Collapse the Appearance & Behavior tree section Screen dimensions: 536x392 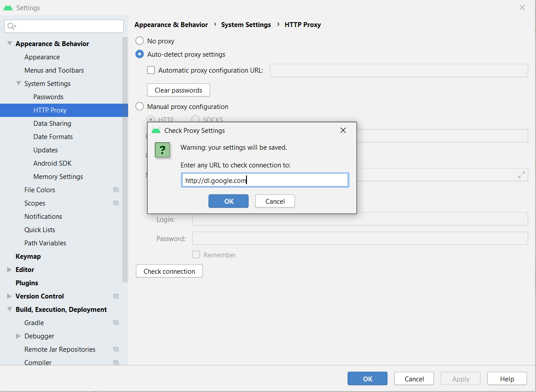click(x=9, y=44)
